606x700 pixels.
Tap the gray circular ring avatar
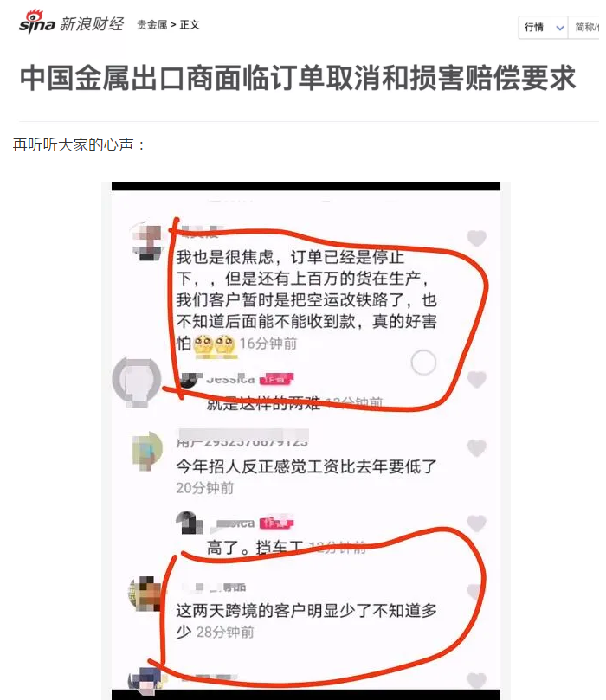click(x=137, y=381)
